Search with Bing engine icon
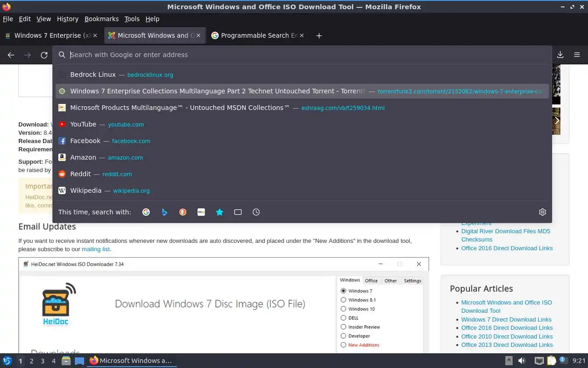The width and height of the screenshot is (588, 368). click(164, 212)
